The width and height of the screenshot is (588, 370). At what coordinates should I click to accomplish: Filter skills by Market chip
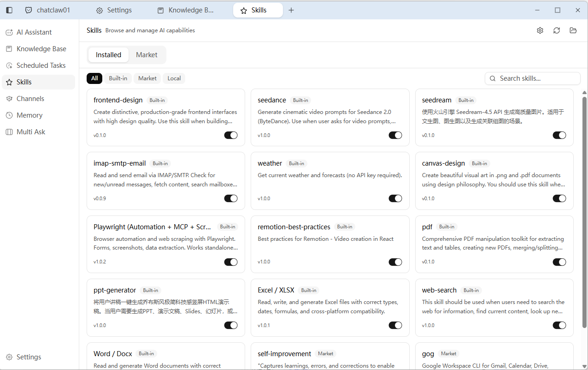tap(147, 78)
